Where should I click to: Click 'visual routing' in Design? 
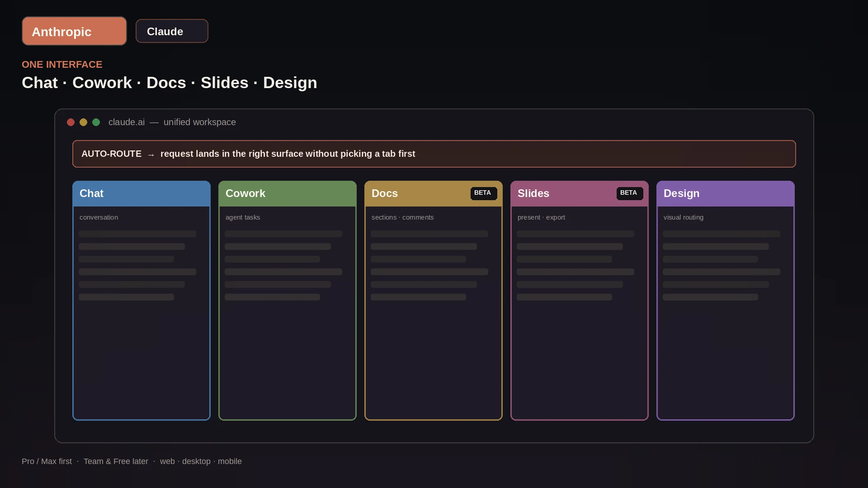(684, 217)
